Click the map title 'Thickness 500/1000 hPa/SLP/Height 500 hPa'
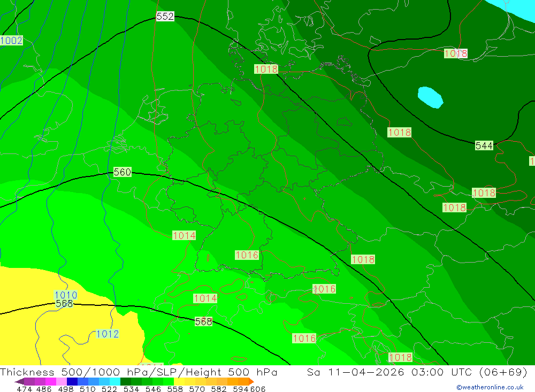 [139, 372]
